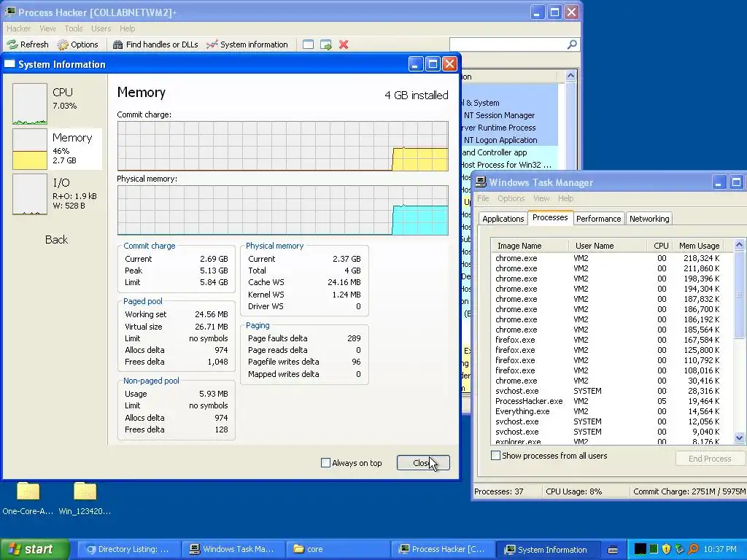This screenshot has height=560, width=747.
Task: Open the Help menu in Process Hacker
Action: [x=127, y=28]
